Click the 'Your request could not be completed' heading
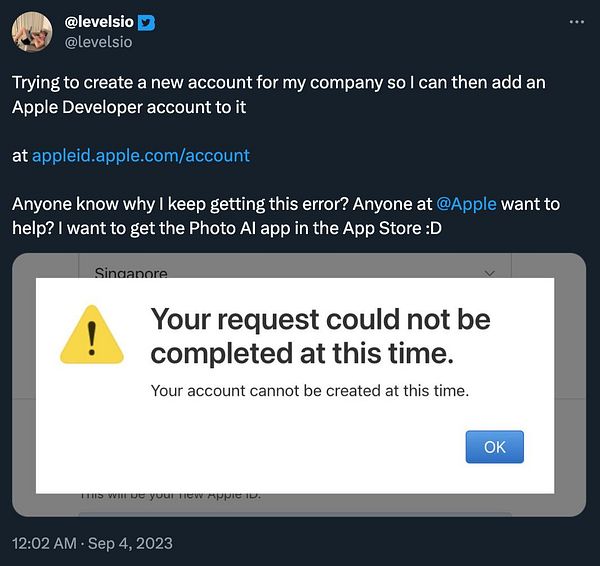Viewport: 600px width, 566px height. (x=320, y=336)
